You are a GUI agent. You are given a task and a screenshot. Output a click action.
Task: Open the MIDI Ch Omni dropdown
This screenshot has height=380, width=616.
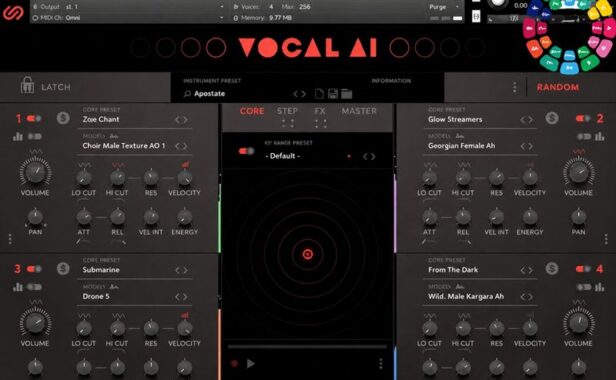pyautogui.click(x=128, y=18)
